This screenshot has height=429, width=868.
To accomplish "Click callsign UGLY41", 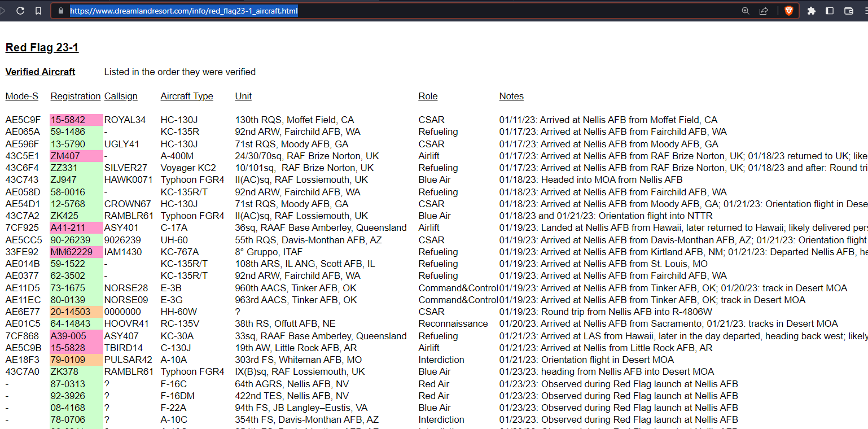I will pyautogui.click(x=122, y=144).
